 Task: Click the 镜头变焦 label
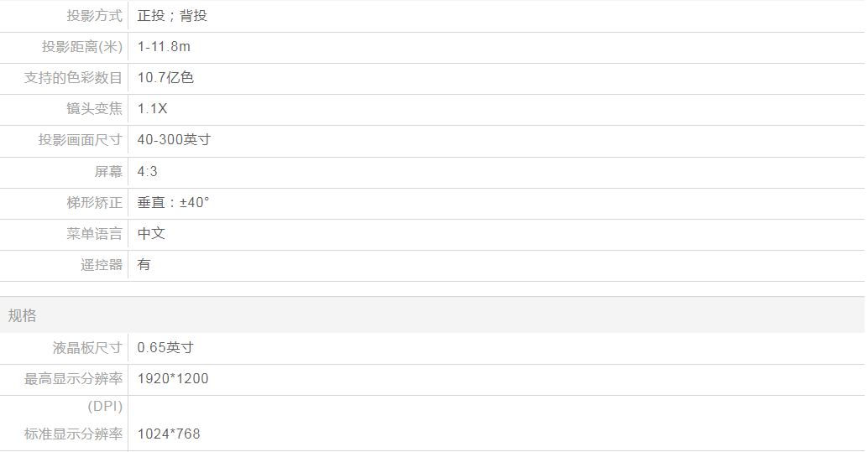94,109
